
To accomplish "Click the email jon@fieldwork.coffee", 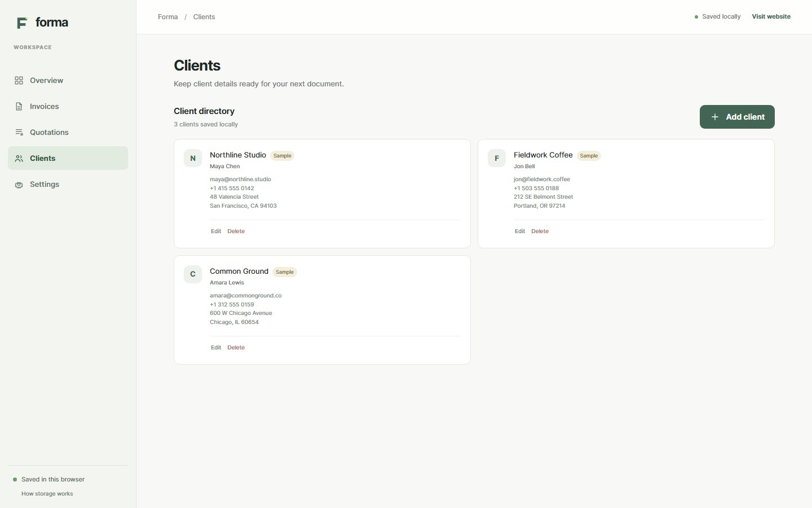I will pos(542,179).
